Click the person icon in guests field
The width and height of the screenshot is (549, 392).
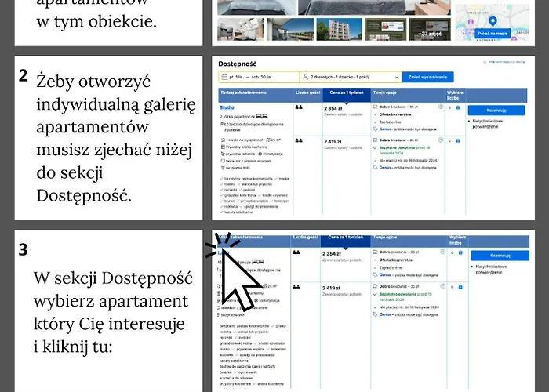(x=305, y=78)
